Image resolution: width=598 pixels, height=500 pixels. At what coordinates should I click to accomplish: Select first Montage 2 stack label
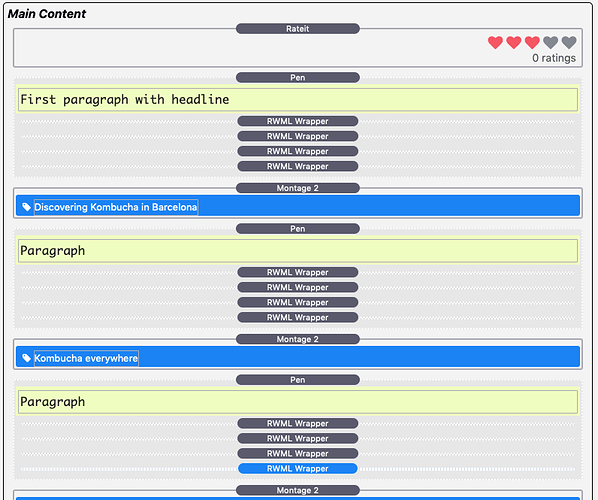297,188
